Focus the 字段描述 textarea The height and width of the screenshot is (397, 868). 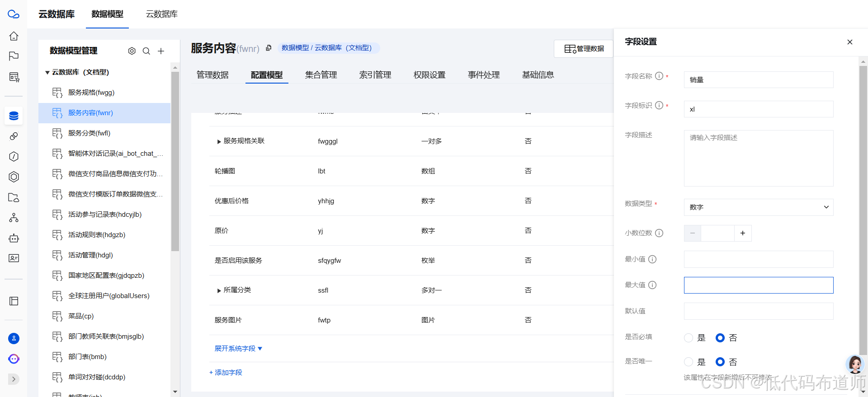[x=759, y=159]
